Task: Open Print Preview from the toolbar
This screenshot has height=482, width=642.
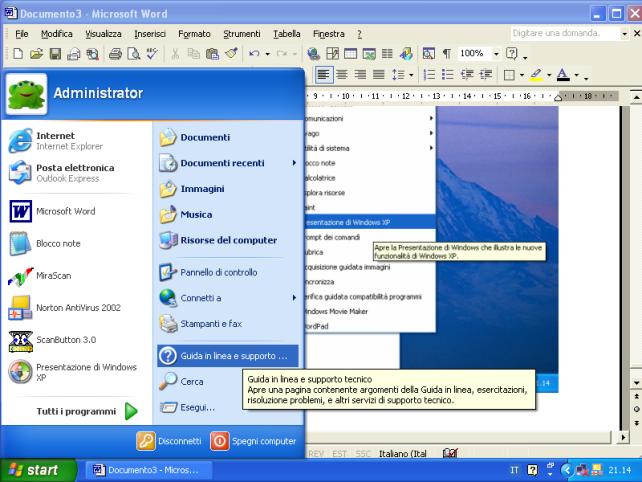Action: pos(134,54)
